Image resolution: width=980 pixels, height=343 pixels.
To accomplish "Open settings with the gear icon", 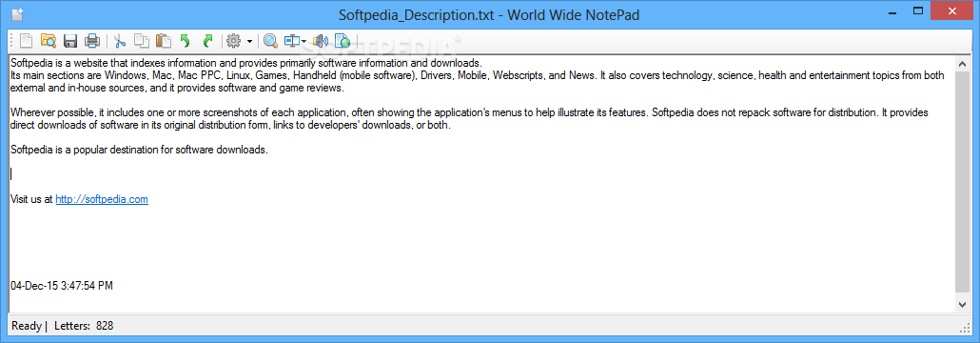I will point(234,41).
